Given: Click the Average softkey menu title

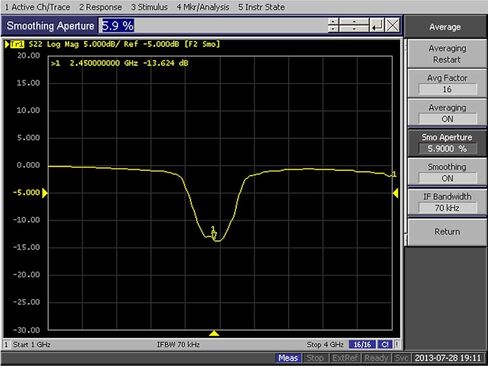Looking at the screenshot, I should click(x=445, y=27).
